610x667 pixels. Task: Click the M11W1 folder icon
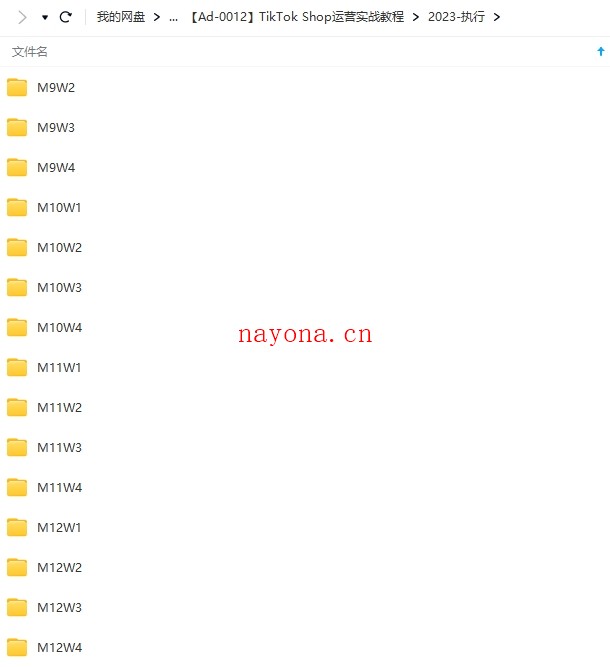tap(17, 367)
